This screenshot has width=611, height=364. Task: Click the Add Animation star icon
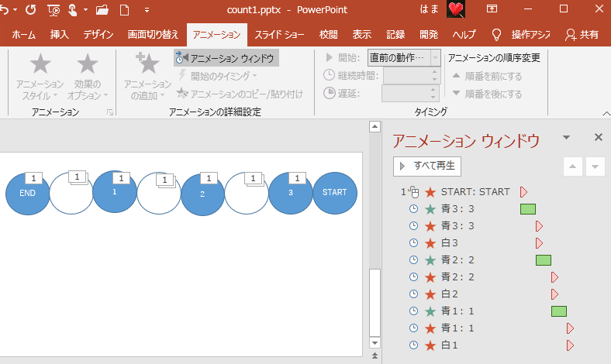pos(147,65)
